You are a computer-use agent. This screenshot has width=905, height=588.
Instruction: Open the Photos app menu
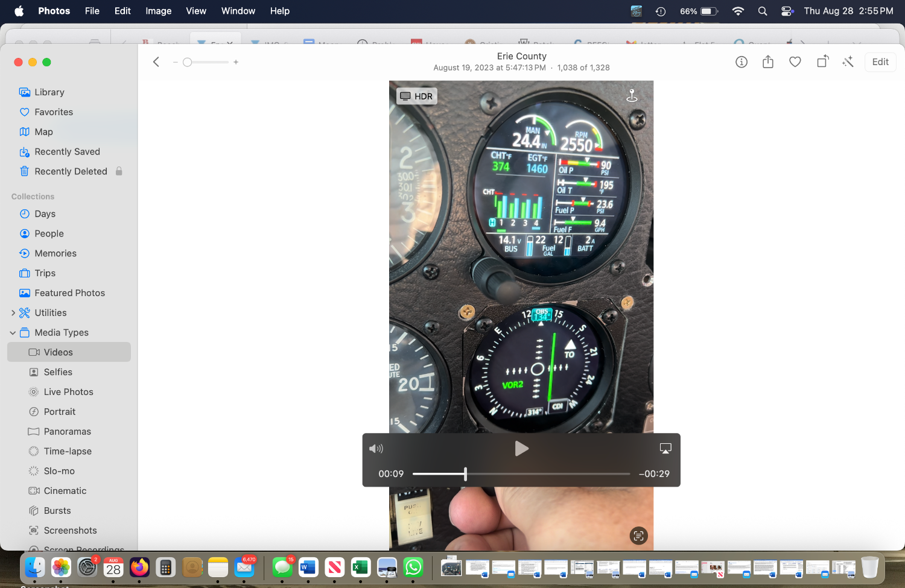[x=54, y=11]
